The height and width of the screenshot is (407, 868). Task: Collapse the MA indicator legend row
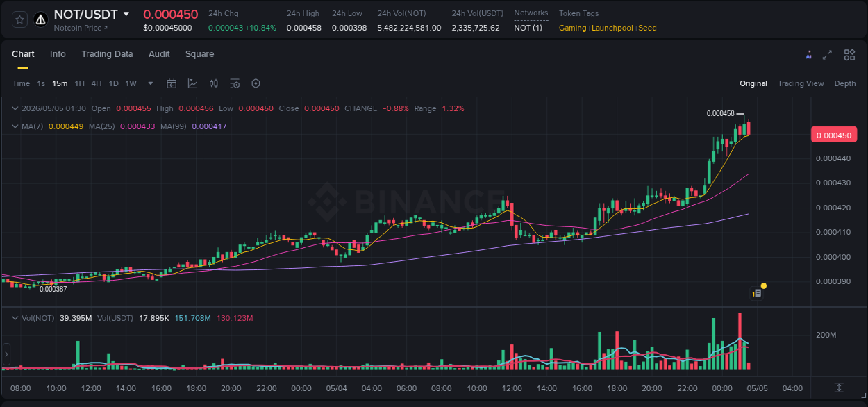pyautogui.click(x=15, y=126)
